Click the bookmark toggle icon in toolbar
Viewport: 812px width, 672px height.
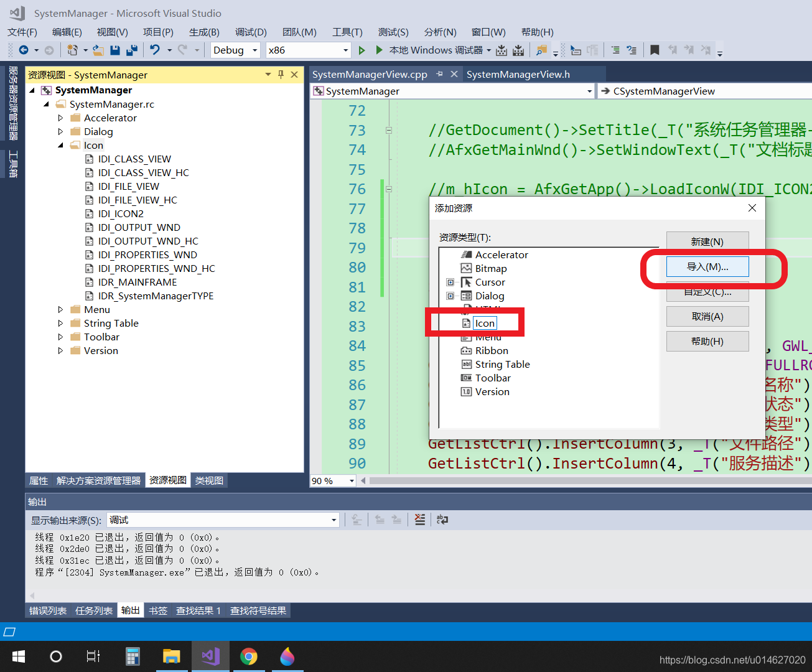click(655, 50)
